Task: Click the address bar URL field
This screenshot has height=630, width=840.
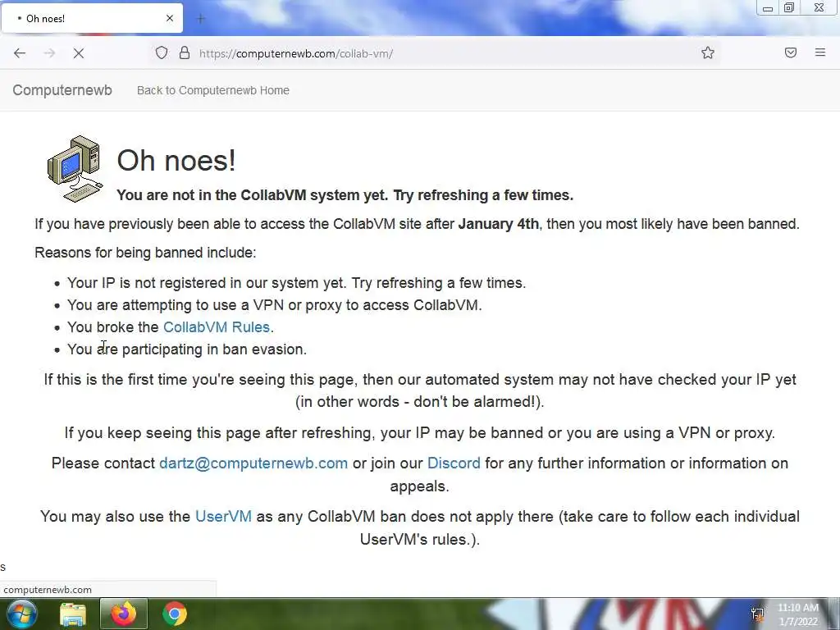Action: point(434,53)
